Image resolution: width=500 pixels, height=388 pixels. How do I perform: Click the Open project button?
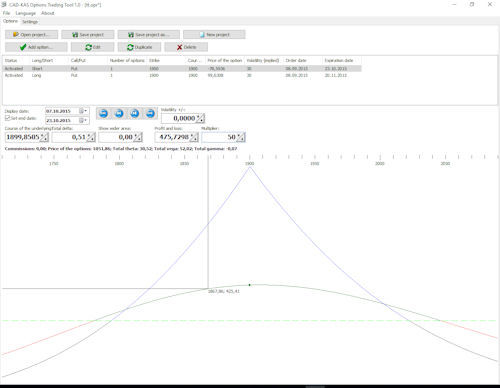click(x=31, y=34)
